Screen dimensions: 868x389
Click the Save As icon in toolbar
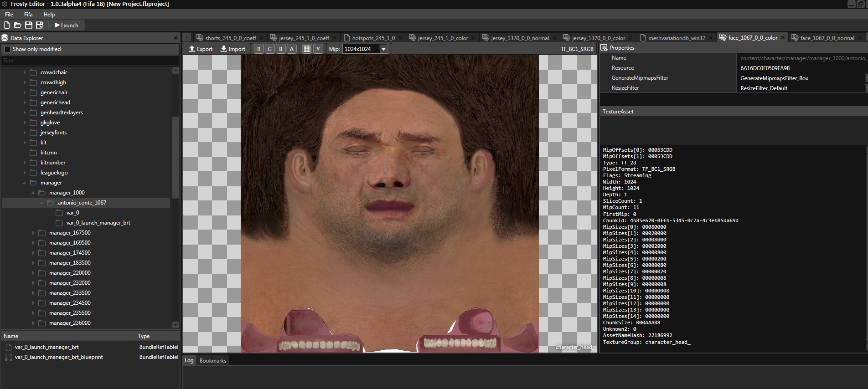(40, 25)
